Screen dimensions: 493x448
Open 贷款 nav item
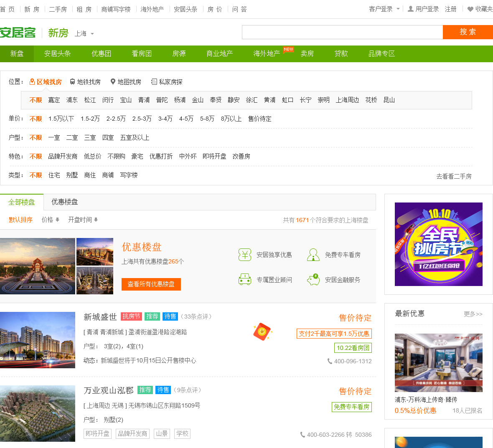(341, 54)
